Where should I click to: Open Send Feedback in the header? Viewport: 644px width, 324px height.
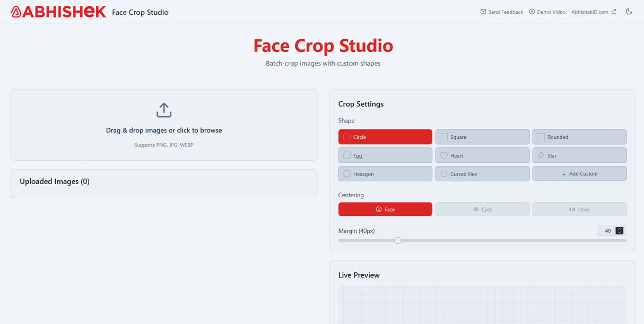coord(505,12)
